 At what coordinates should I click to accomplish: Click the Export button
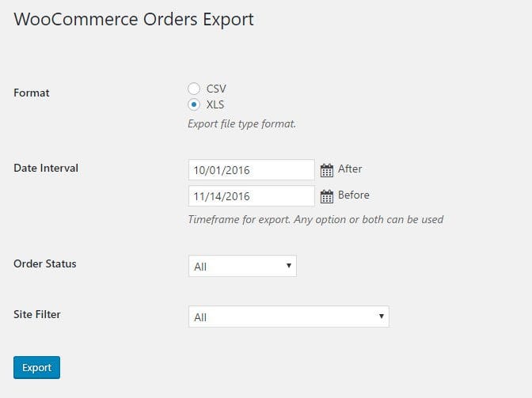[36, 367]
